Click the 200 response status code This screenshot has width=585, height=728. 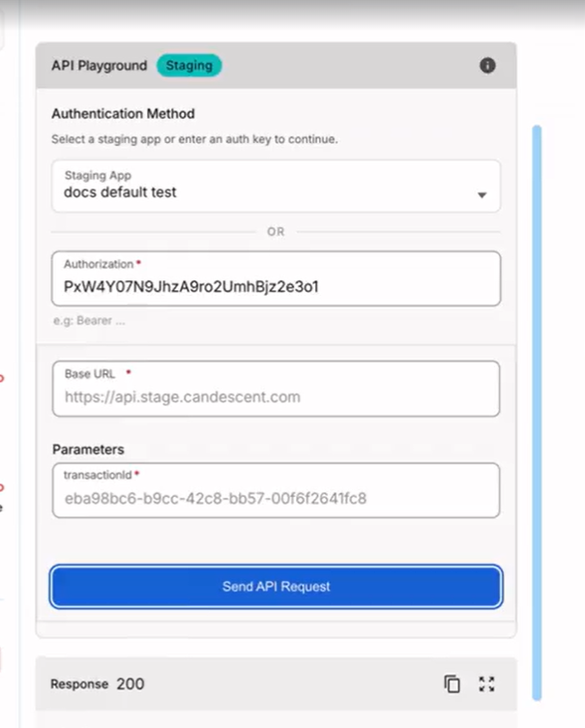130,684
